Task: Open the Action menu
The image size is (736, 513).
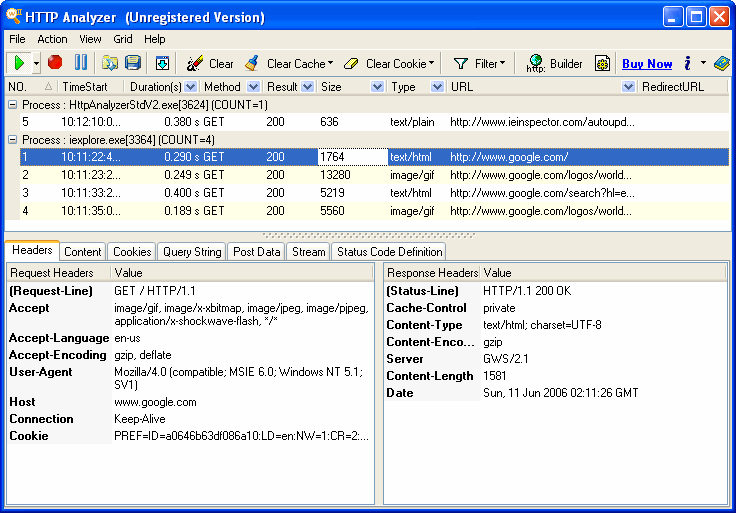Action: click(52, 39)
